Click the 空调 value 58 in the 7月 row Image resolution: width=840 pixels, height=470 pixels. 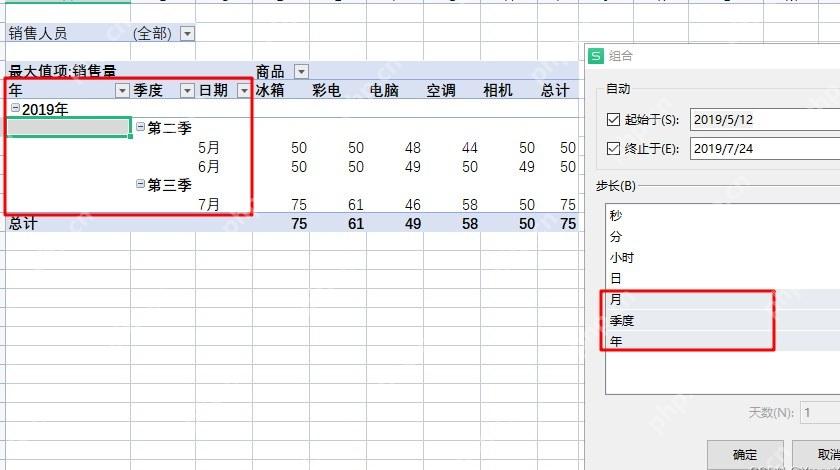470,205
